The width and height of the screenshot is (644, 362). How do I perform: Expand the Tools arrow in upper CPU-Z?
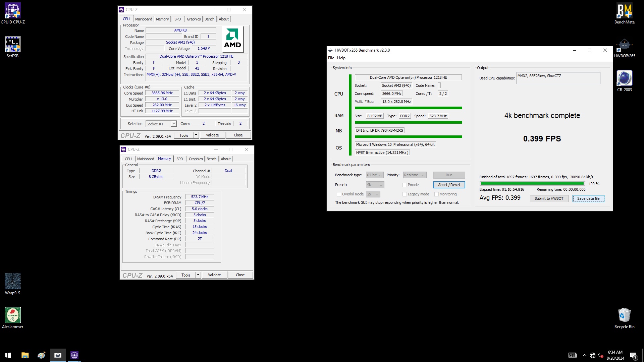click(x=196, y=135)
